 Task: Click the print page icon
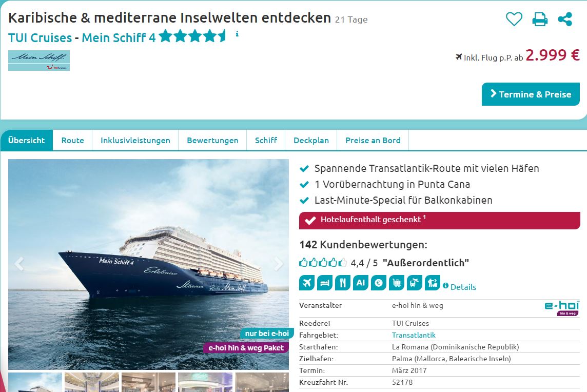point(540,18)
